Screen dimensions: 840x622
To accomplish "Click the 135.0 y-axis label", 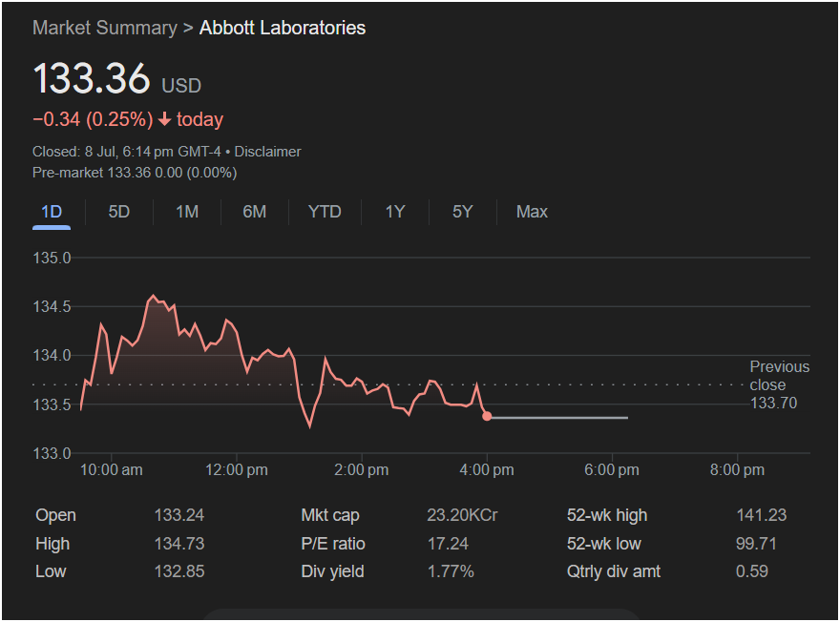I will (52, 258).
